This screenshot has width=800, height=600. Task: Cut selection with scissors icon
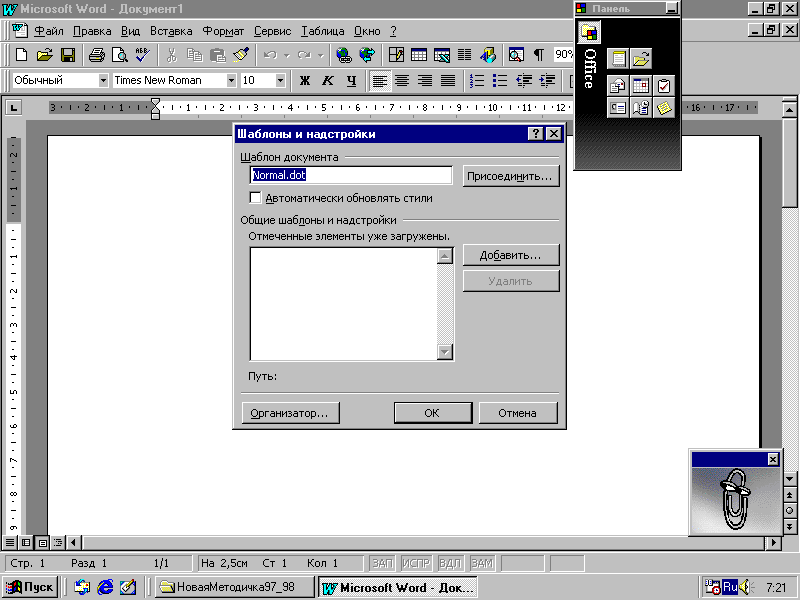[171, 55]
